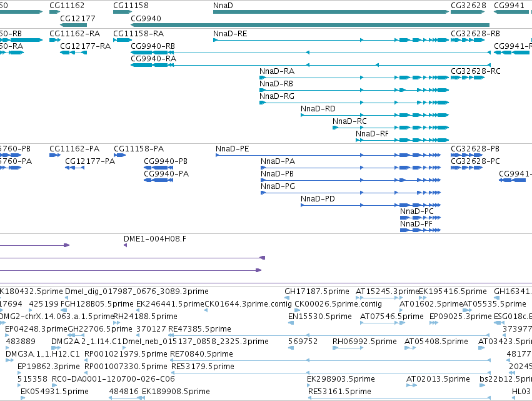Select the EK246441.5prime EST label

tap(170, 304)
